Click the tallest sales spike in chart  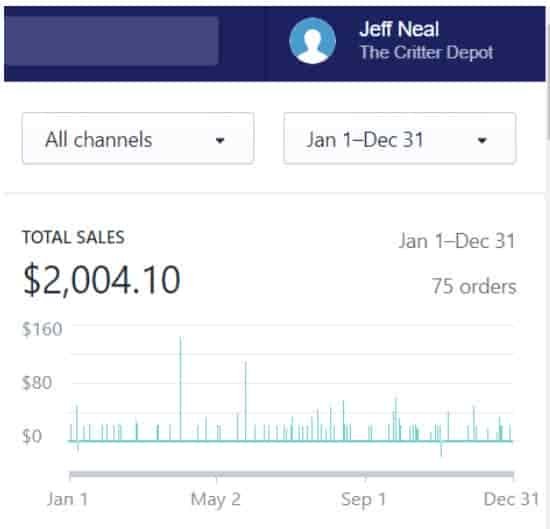click(x=180, y=388)
